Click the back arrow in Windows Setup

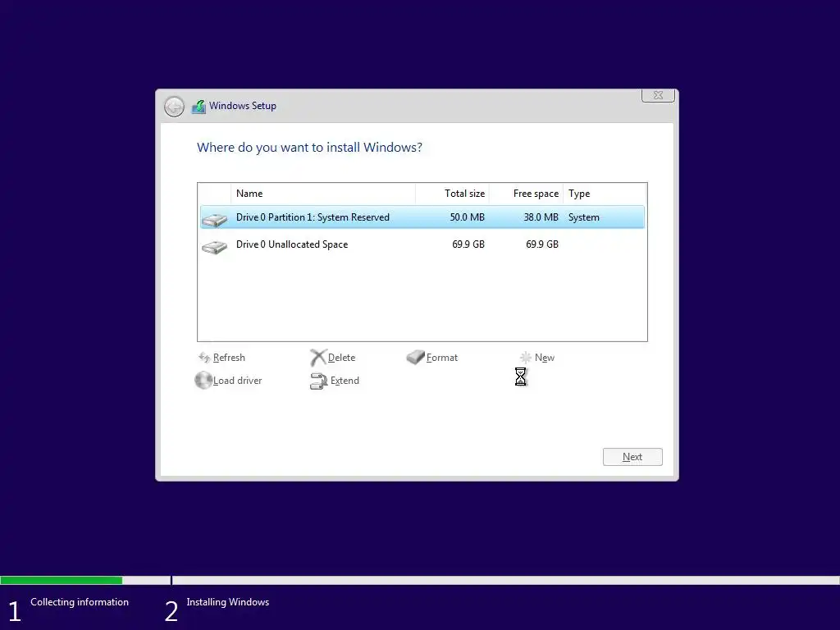(174, 107)
